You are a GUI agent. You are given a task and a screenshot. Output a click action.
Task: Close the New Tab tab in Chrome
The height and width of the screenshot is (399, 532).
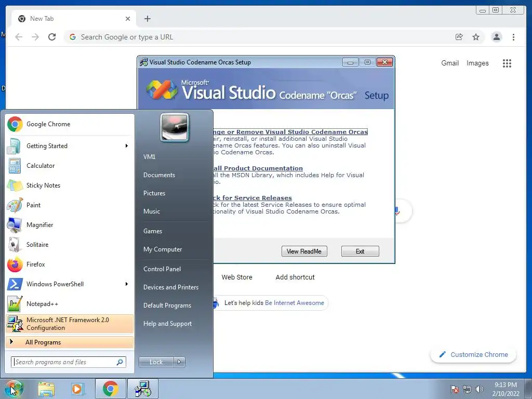click(128, 19)
